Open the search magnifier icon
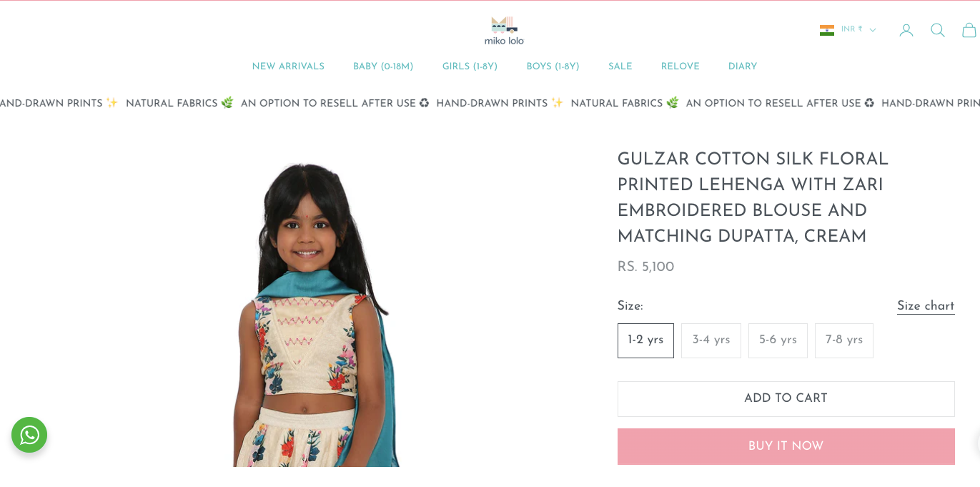 tap(938, 30)
